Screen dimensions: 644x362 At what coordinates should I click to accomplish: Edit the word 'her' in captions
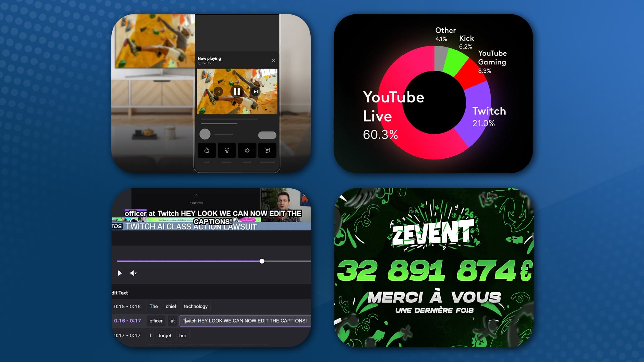(183, 335)
